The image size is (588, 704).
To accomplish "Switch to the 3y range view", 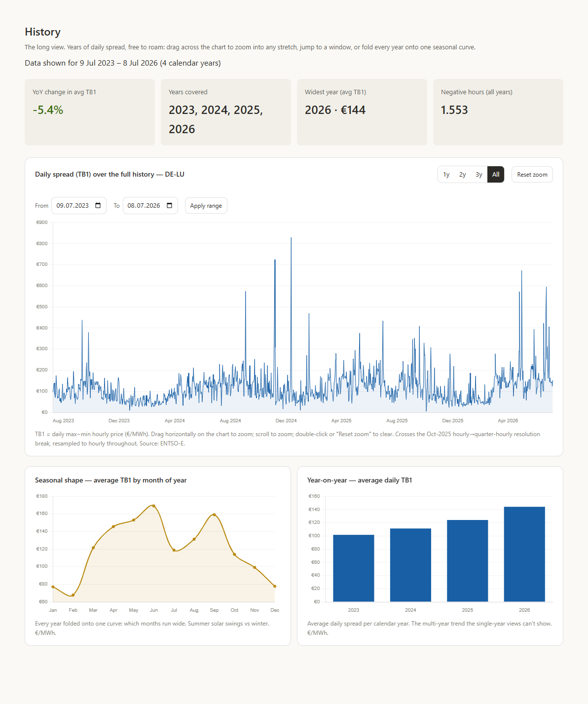I will 479,175.
